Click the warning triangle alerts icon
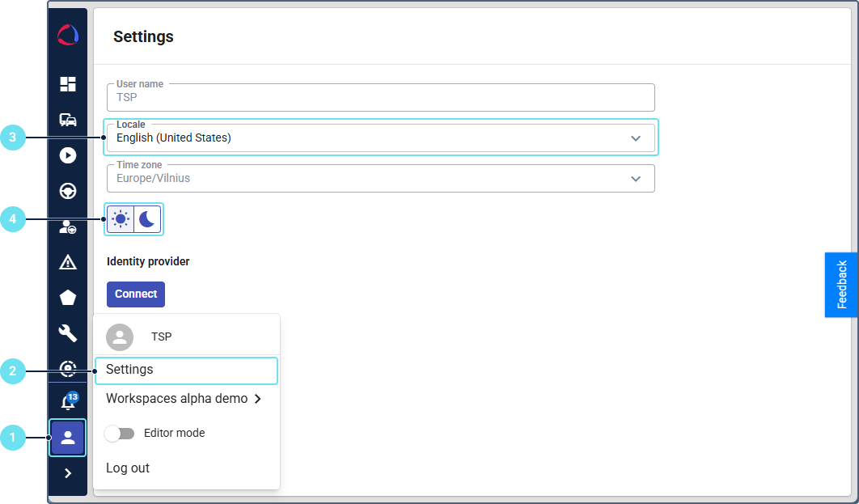859x504 pixels. click(68, 262)
